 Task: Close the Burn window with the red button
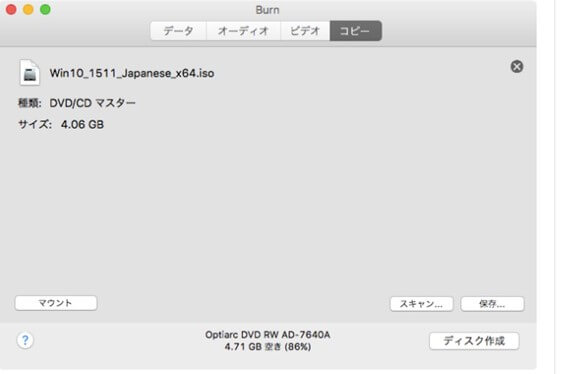[11, 9]
